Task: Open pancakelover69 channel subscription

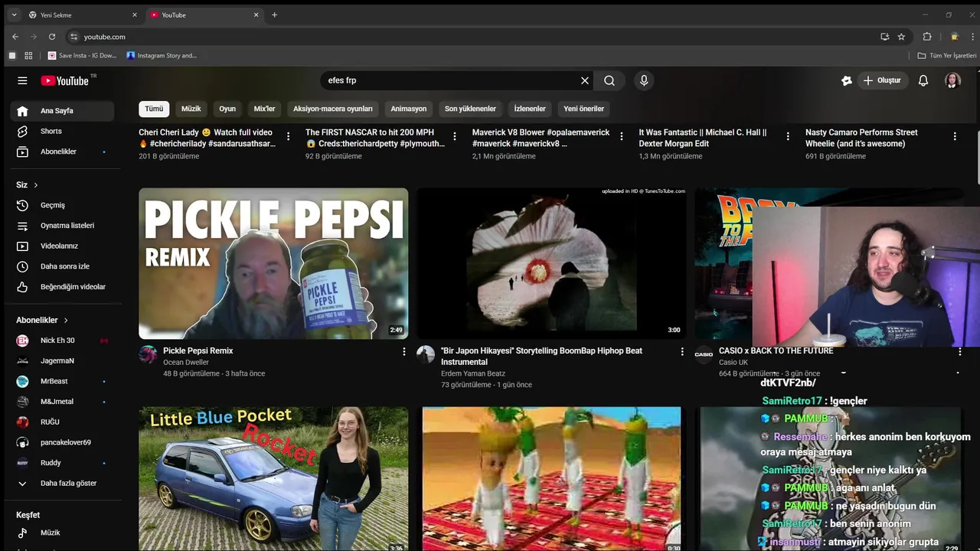Action: pos(62,442)
